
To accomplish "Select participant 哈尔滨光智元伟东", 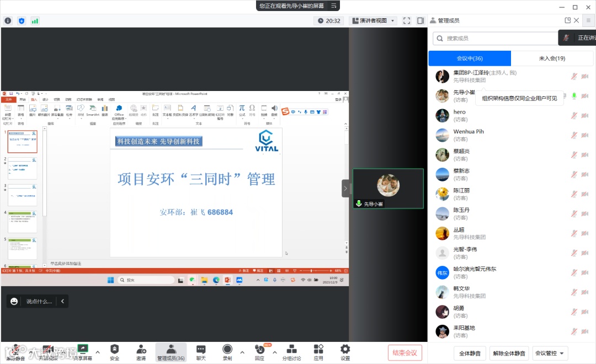I will click(x=511, y=272).
